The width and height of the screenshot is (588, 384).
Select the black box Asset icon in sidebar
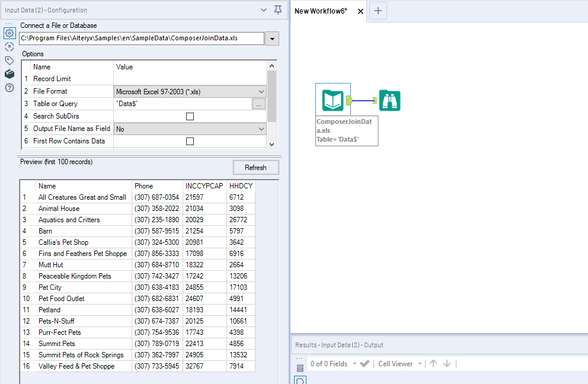[x=9, y=74]
